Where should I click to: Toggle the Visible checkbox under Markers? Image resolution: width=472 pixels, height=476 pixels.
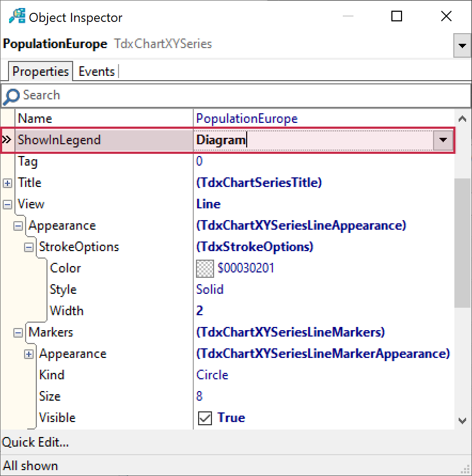[x=204, y=418]
